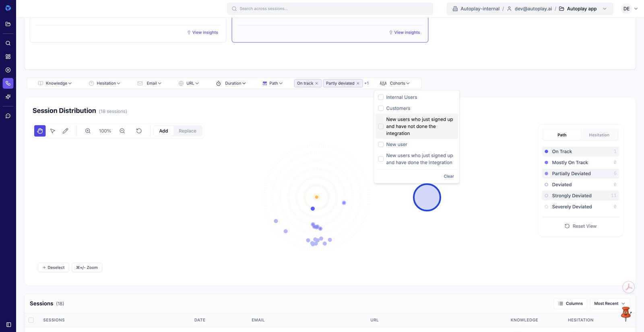
Task: Click Clear in the cohorts menu
Action: [x=448, y=176]
